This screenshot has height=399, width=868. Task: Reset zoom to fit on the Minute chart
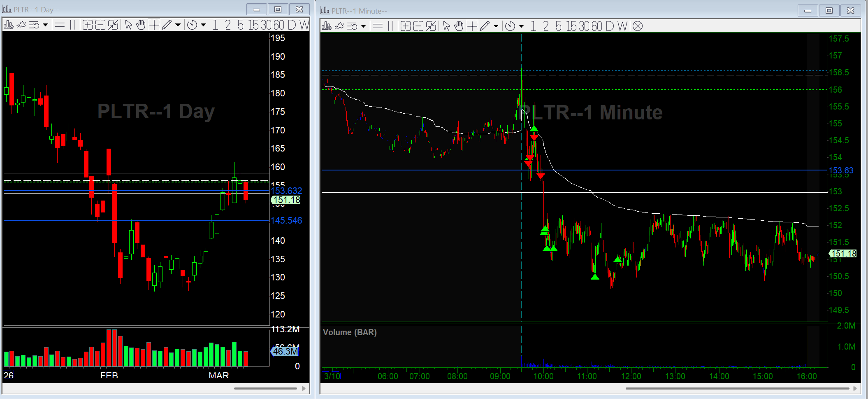[431, 26]
